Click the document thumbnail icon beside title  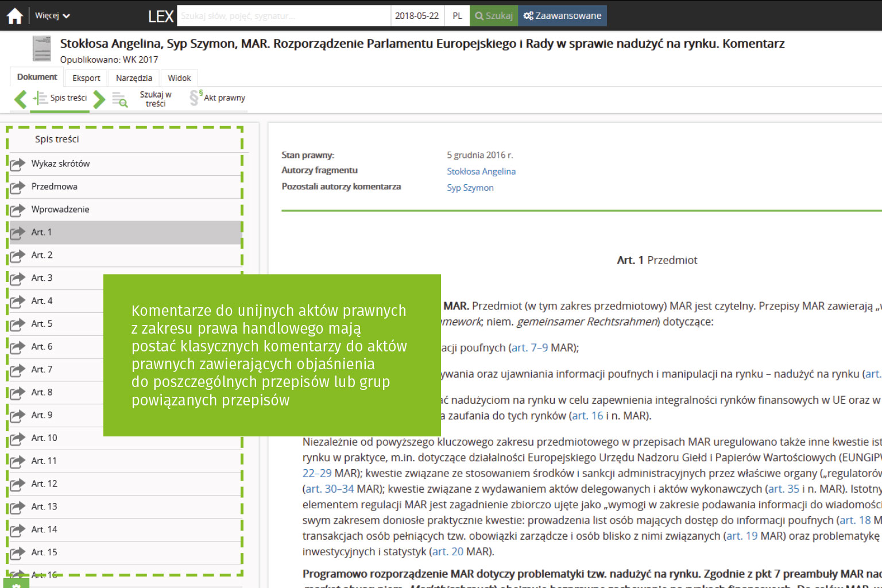click(42, 49)
